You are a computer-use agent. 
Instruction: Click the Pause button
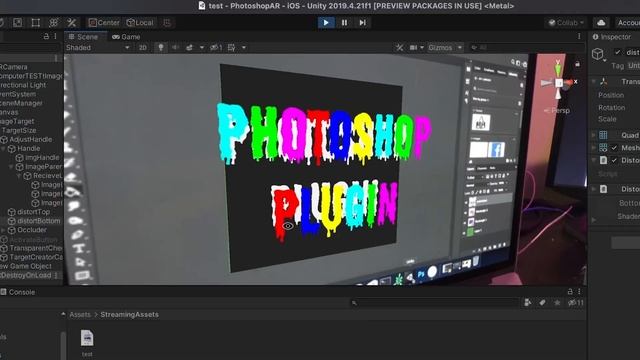[344, 22]
